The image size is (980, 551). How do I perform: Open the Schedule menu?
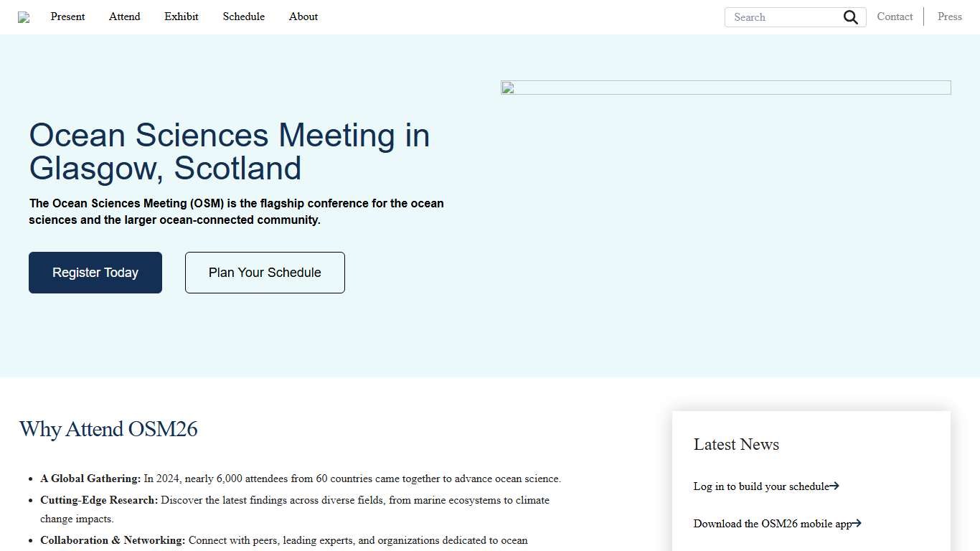pyautogui.click(x=243, y=17)
